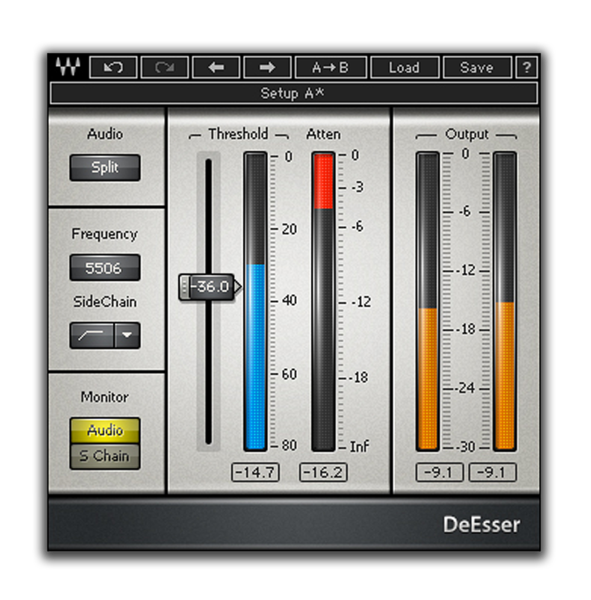The height and width of the screenshot is (600, 591).
Task: Click the red attenuation meter
Action: [323, 302]
